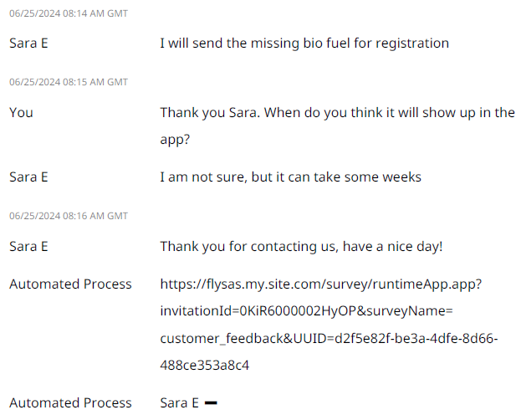516x420 pixels.
Task: Click the dash icon after Sara E
Action: [211, 403]
